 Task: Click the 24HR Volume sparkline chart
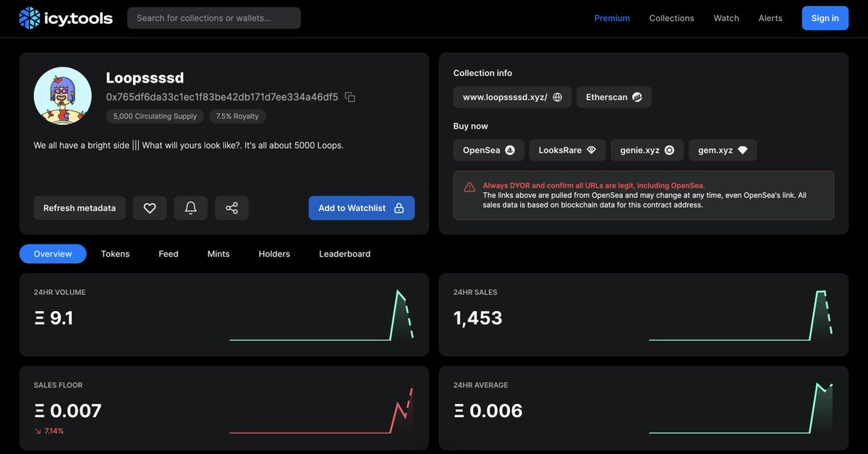pyautogui.click(x=322, y=315)
